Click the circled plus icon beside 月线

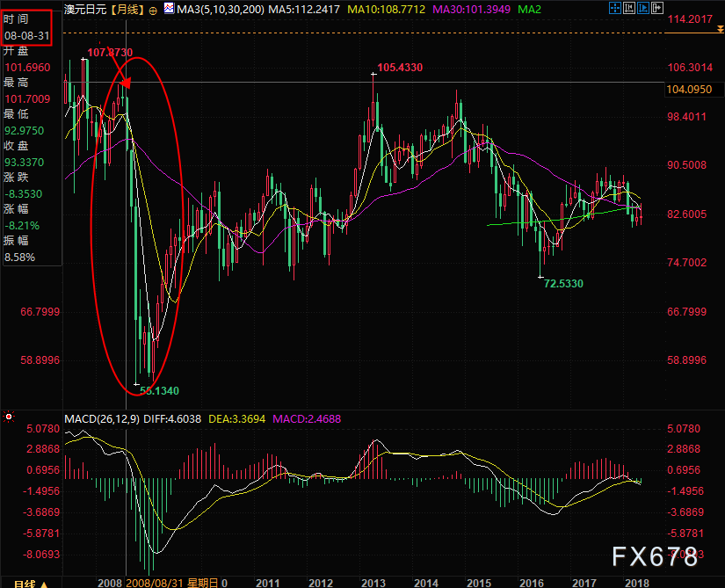click(x=153, y=11)
